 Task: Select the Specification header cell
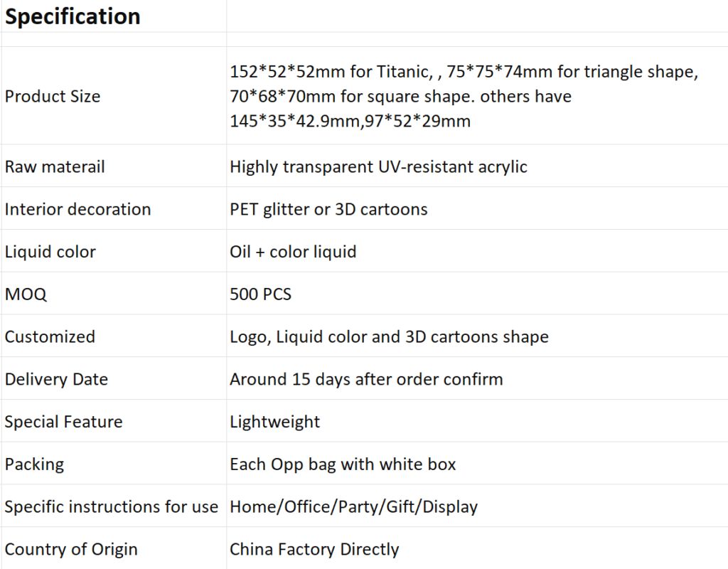(x=114, y=16)
